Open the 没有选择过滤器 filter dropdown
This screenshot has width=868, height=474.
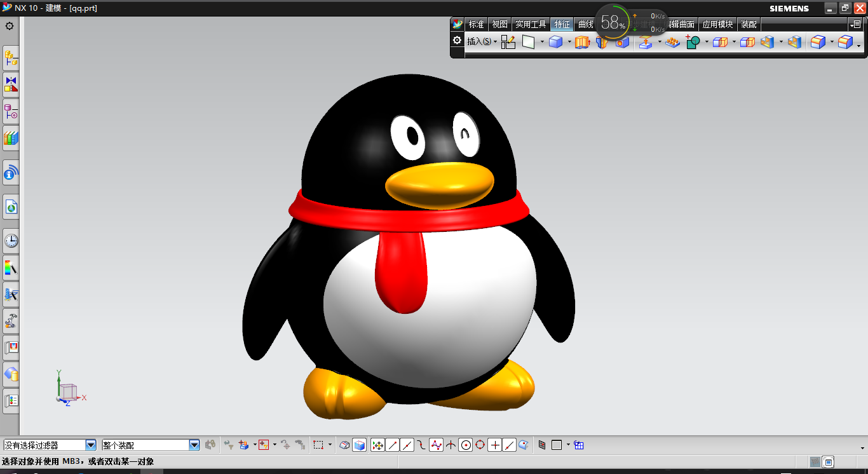pyautogui.click(x=91, y=445)
